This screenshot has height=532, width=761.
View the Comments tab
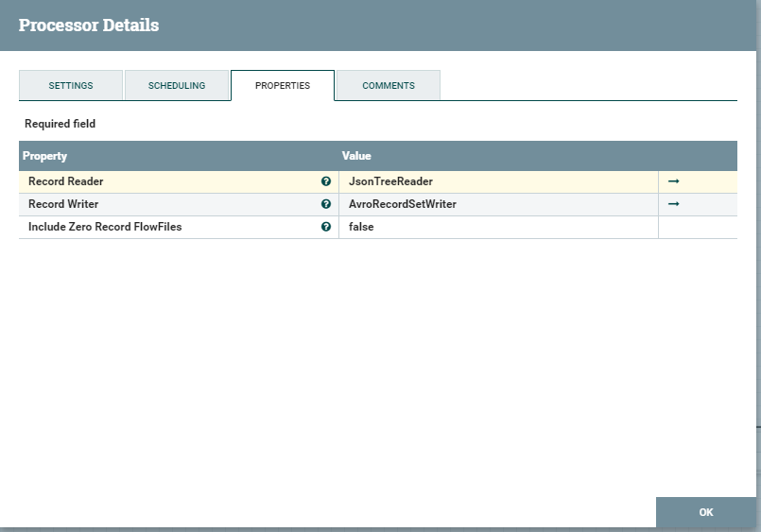click(389, 85)
